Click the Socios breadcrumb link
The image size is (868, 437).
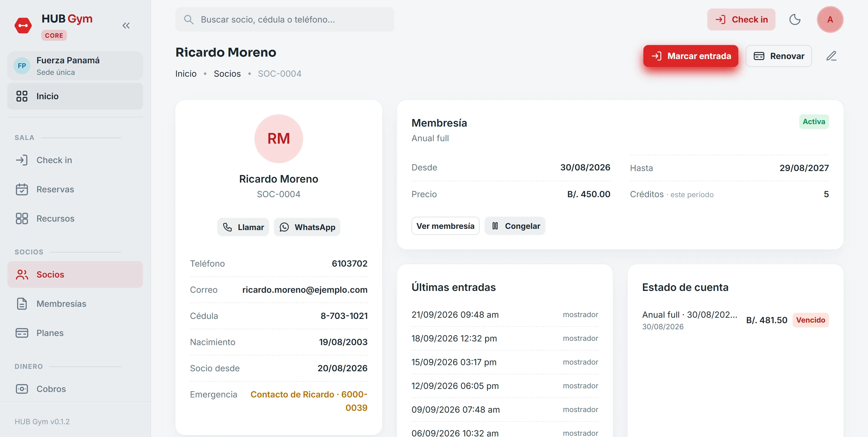coord(227,74)
